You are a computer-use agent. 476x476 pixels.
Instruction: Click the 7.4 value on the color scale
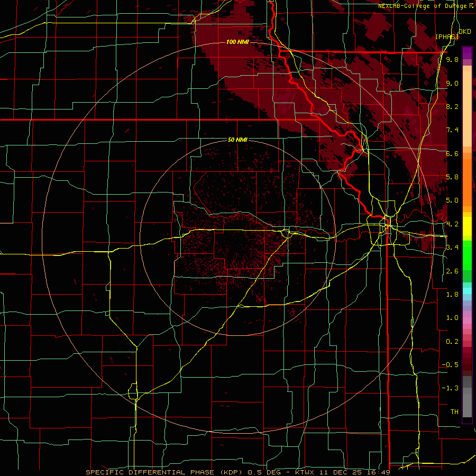452,130
